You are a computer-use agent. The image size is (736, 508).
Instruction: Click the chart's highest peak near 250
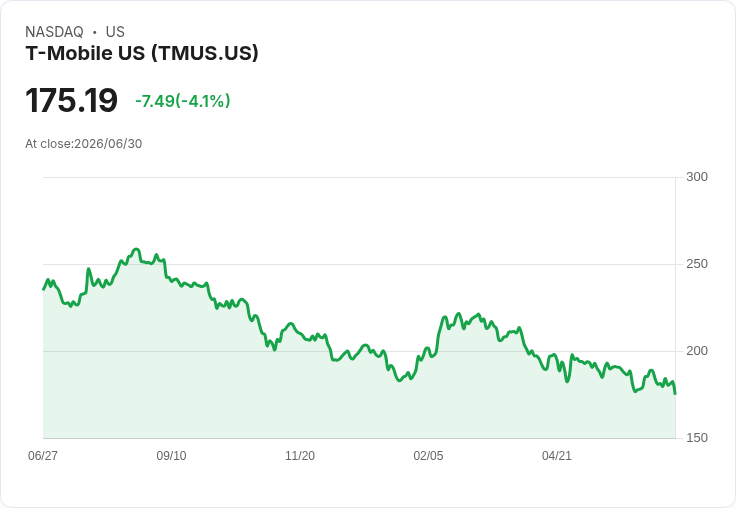[137, 249]
